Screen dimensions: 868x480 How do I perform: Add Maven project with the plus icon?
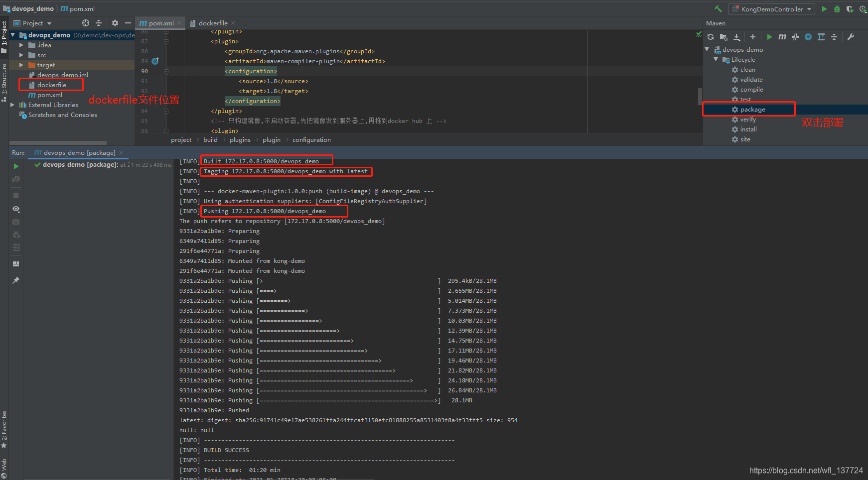coord(753,37)
